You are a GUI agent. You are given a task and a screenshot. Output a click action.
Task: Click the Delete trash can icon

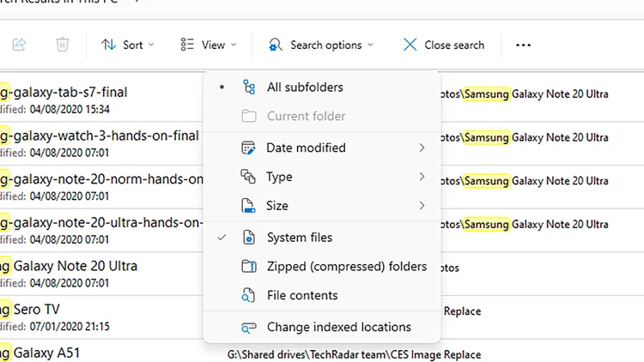point(63,45)
